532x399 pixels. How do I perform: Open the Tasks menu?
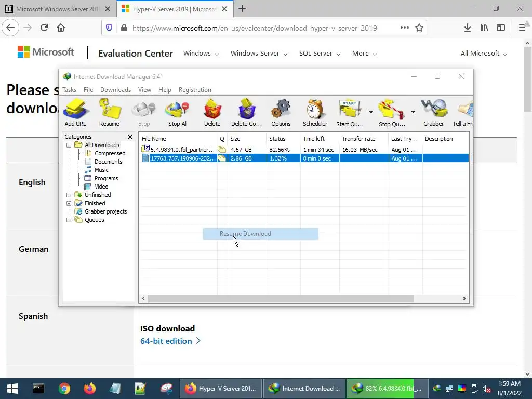pos(70,90)
